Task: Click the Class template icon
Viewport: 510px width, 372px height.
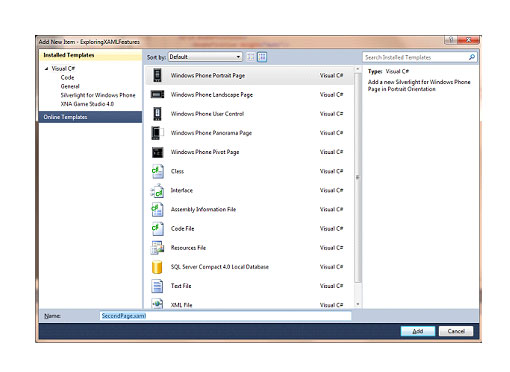Action: click(x=157, y=171)
